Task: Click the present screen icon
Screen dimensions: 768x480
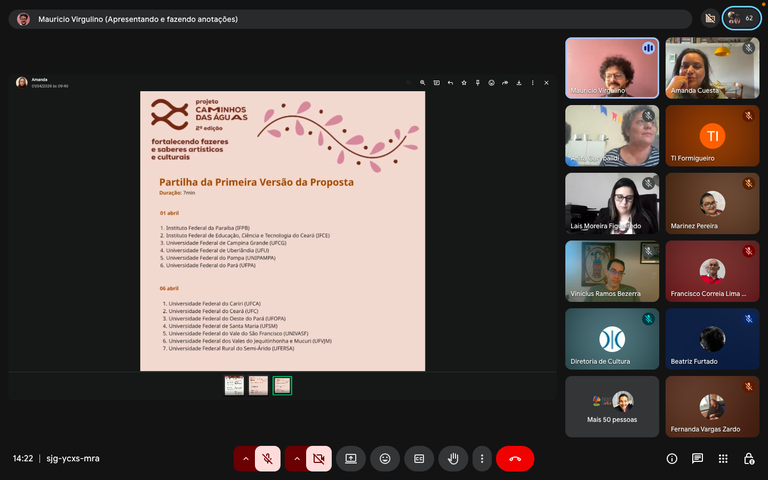Action: click(351, 459)
